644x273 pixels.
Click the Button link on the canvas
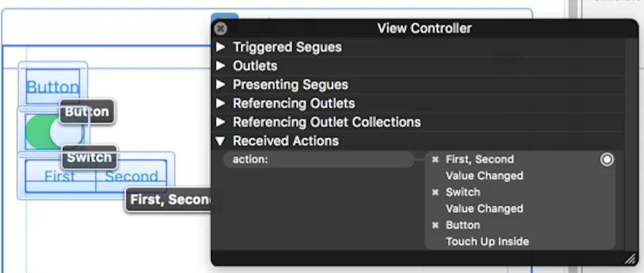[x=52, y=87]
